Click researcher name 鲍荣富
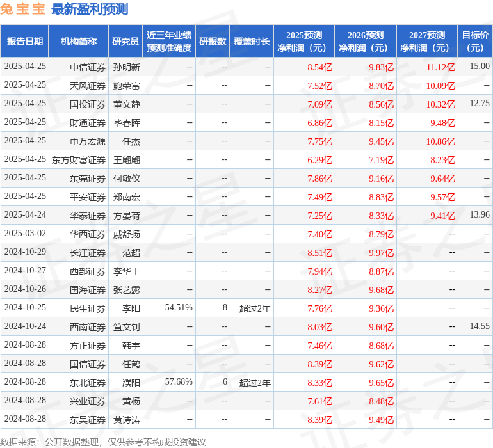 coord(126,86)
